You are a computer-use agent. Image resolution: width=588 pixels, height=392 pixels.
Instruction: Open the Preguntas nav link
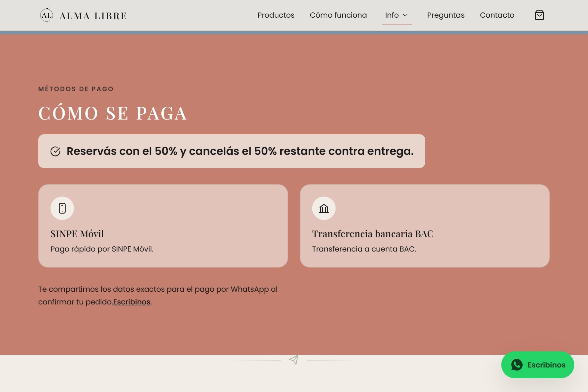pyautogui.click(x=446, y=15)
